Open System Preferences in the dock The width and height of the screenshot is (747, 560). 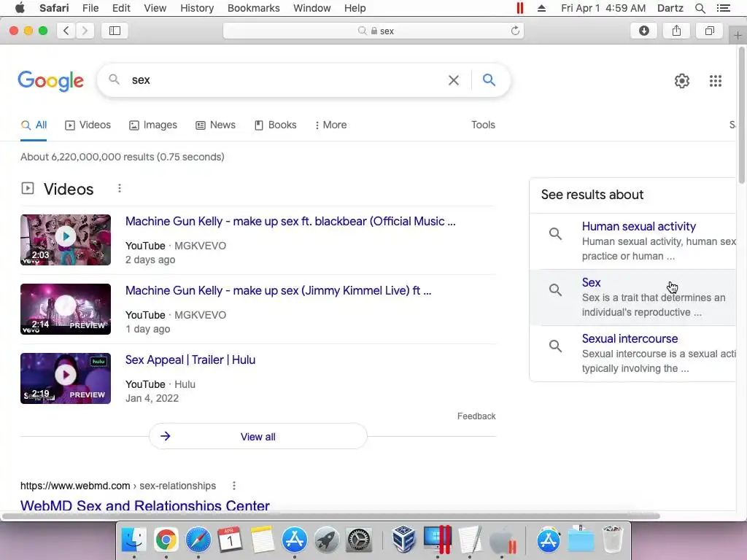358,540
